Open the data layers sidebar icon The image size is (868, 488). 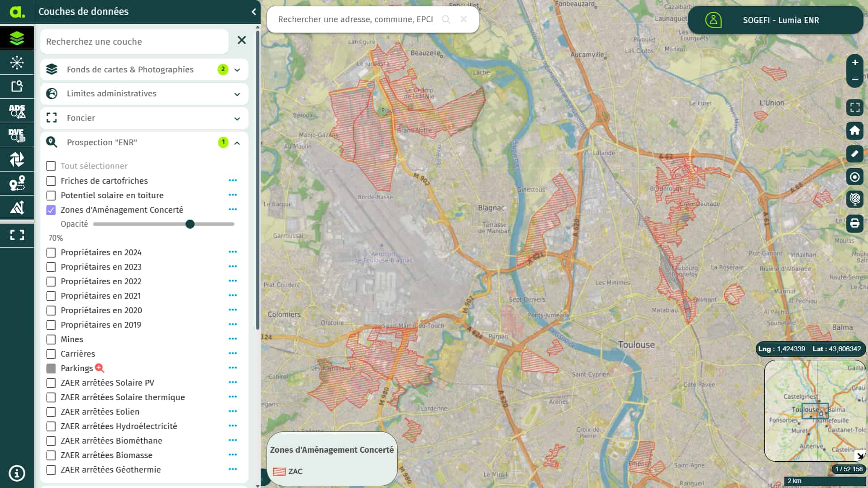coord(17,38)
